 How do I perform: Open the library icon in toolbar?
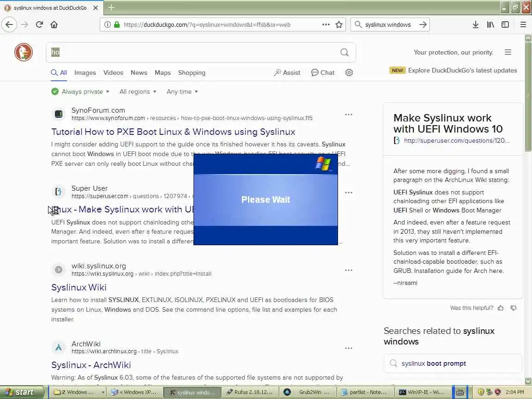click(490, 24)
